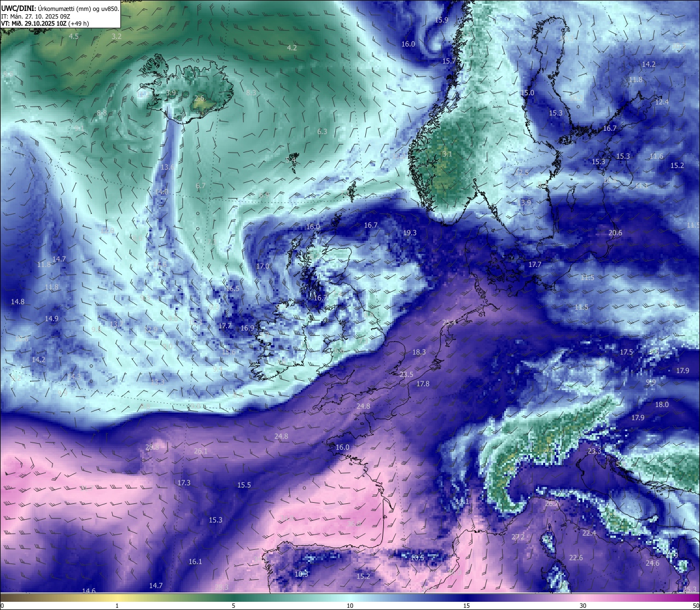This screenshot has width=700, height=610.
Task: Click the 30 tick on the color scale
Action: tap(583, 606)
